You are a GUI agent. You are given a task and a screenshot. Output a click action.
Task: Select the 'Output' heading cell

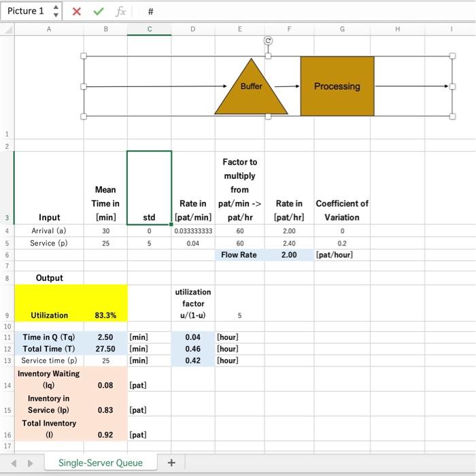(49, 277)
